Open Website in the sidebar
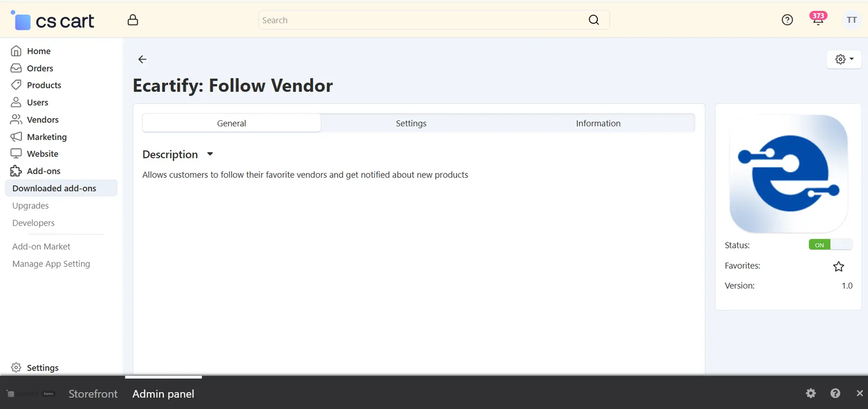This screenshot has height=409, width=868. click(x=42, y=154)
